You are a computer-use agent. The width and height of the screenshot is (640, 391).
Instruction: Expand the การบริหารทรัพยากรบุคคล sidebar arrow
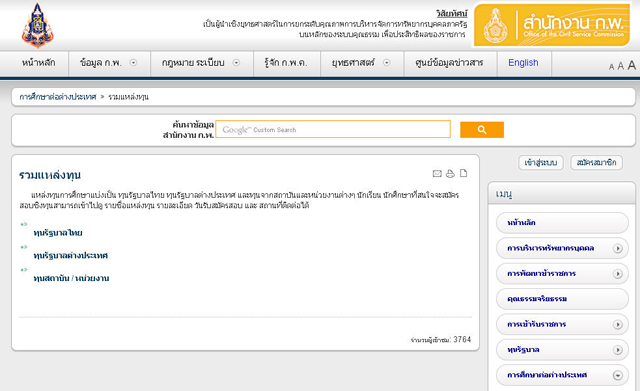618,248
